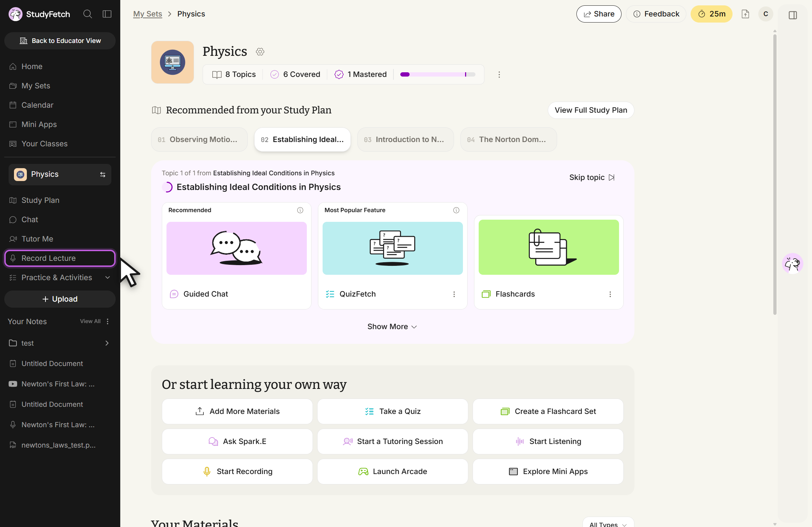Click Launch Arcade
This screenshot has height=527, width=812.
pos(393,472)
